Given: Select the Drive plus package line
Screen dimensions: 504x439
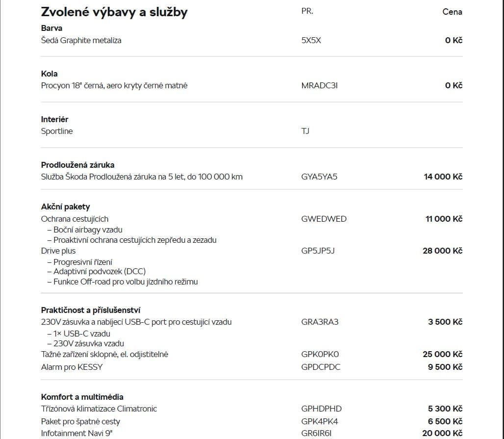Looking at the screenshot, I should click(58, 251).
